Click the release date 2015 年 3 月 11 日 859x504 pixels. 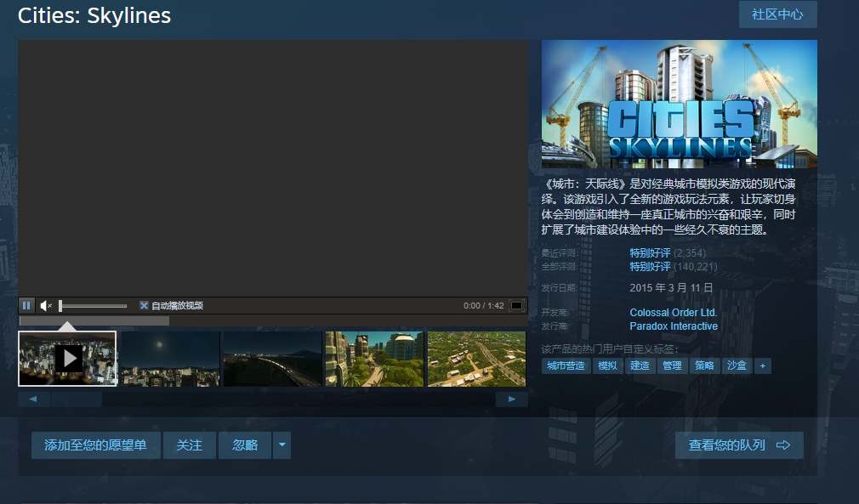click(671, 288)
